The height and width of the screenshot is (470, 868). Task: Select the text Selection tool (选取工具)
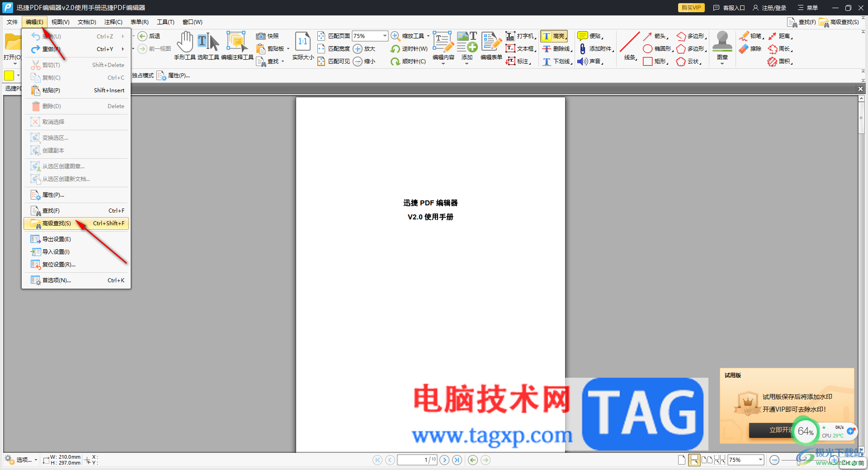click(x=208, y=46)
